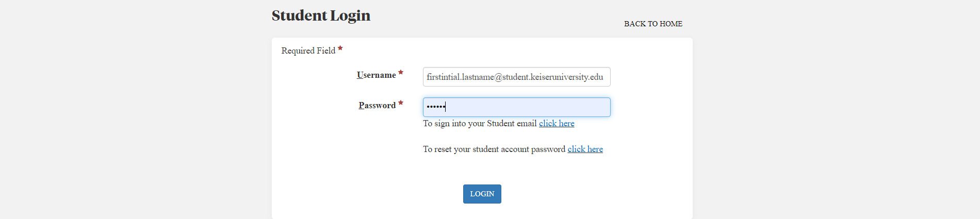The width and height of the screenshot is (980, 219).
Task: Open the Student email sign-in link
Action: [x=557, y=124]
